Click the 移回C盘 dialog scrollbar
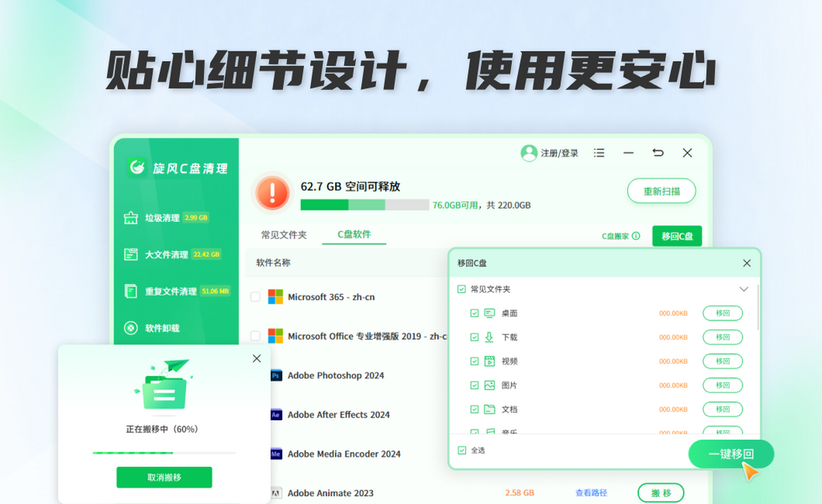 pyautogui.click(x=758, y=307)
